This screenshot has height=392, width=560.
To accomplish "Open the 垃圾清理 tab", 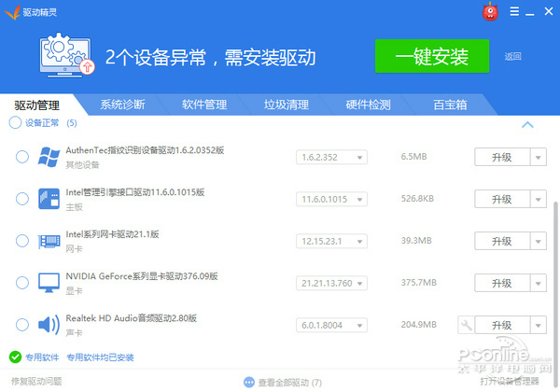I will (287, 105).
